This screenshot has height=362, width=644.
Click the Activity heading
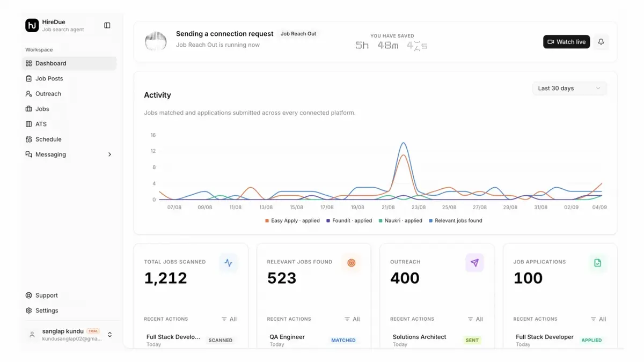tap(157, 95)
